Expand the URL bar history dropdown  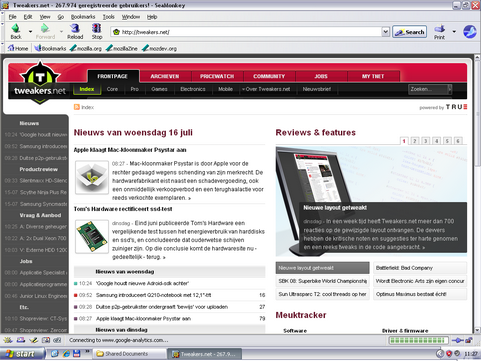tap(386, 32)
